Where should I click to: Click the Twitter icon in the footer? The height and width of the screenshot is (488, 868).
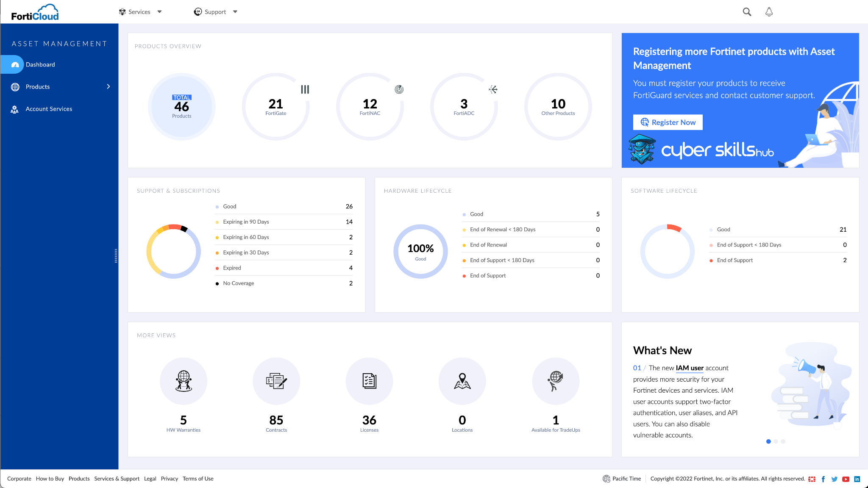coord(834,479)
